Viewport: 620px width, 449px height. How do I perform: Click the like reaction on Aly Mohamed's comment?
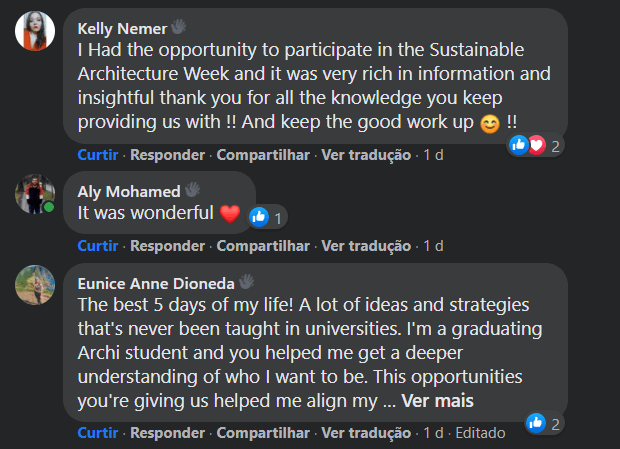point(258,215)
